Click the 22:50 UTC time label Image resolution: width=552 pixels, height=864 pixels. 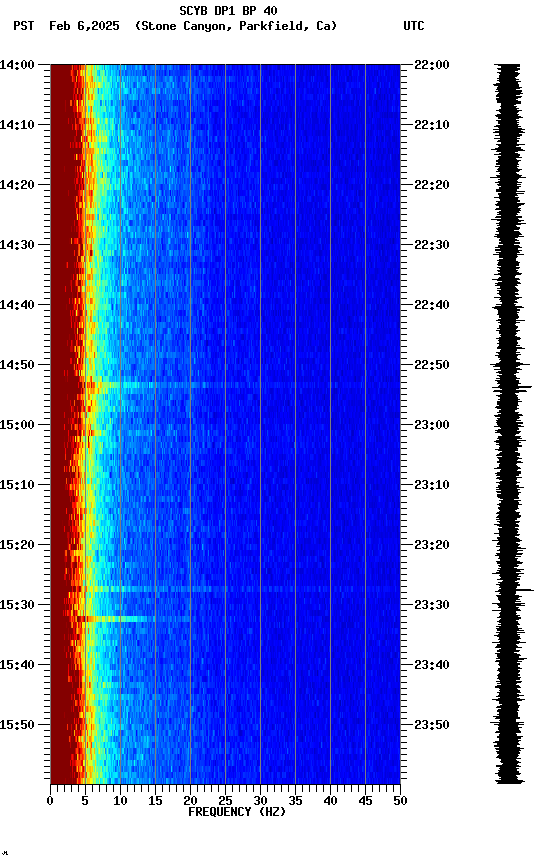432,365
